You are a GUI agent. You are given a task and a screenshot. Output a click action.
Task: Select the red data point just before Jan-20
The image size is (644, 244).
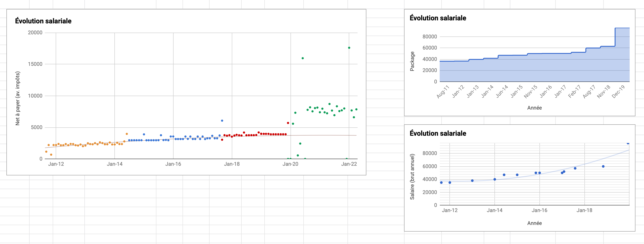click(288, 123)
